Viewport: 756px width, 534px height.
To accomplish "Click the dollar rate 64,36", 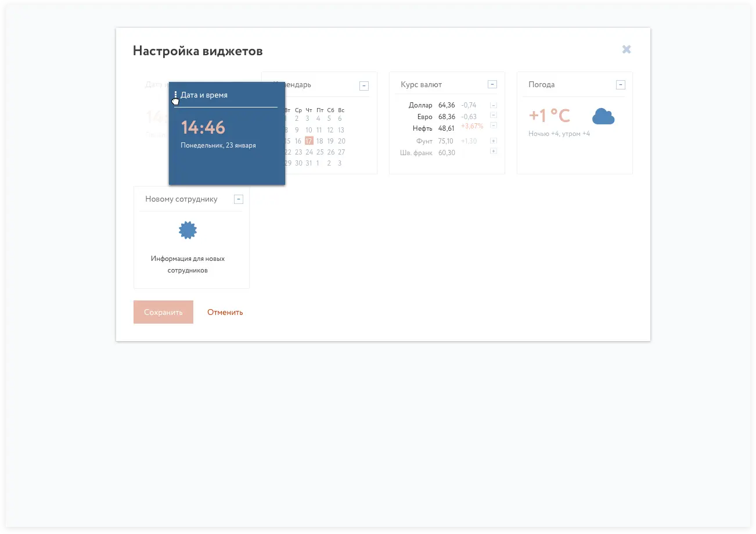I will coord(447,105).
